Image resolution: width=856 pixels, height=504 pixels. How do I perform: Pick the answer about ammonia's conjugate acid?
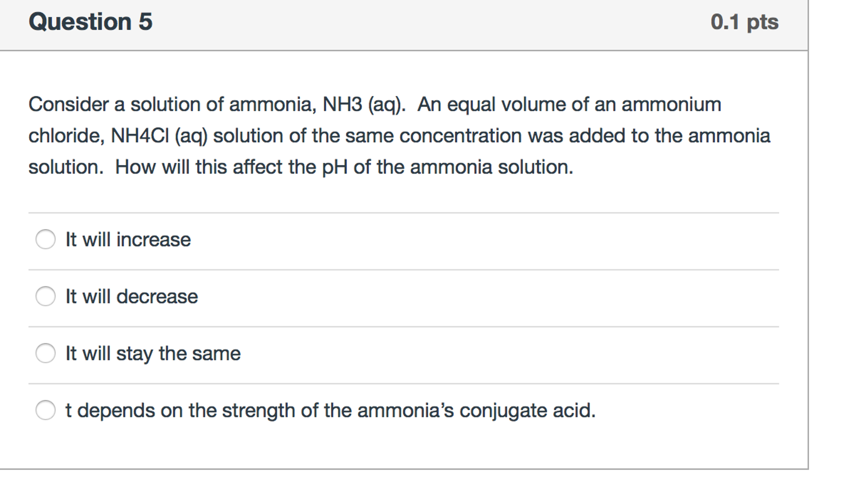point(46,409)
